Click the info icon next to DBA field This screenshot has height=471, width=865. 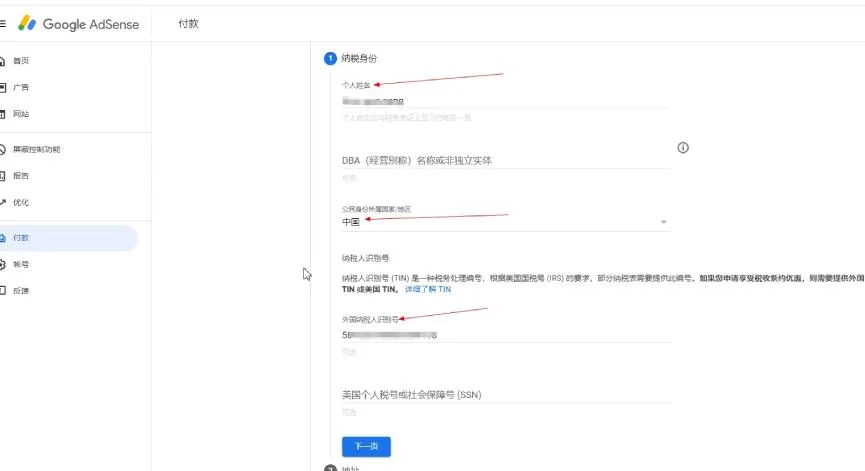(683, 147)
